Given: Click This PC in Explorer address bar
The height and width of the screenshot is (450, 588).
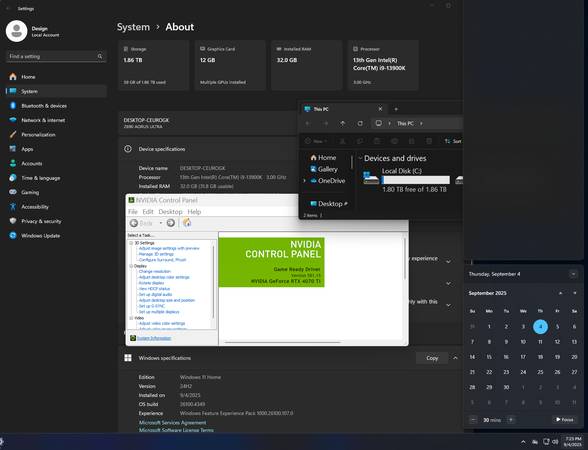Looking at the screenshot, I should tap(405, 123).
